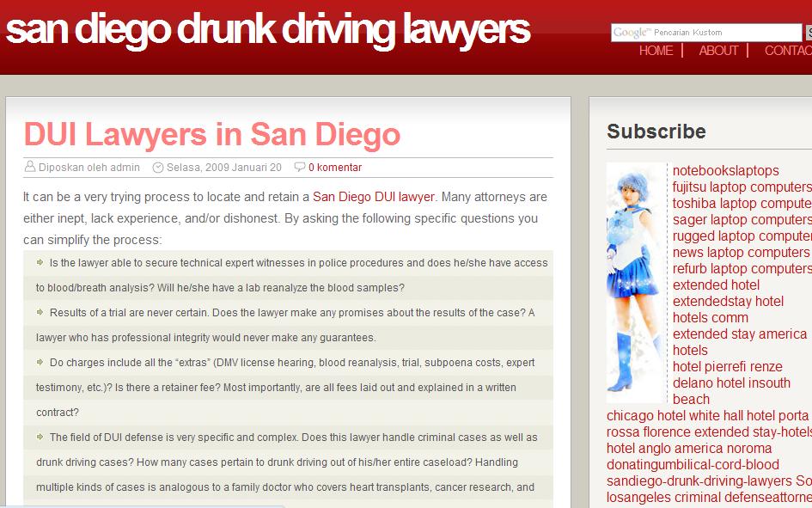The image size is (812, 508).
Task: Open the 'sager laptop computers' link
Action: pyautogui.click(x=742, y=219)
